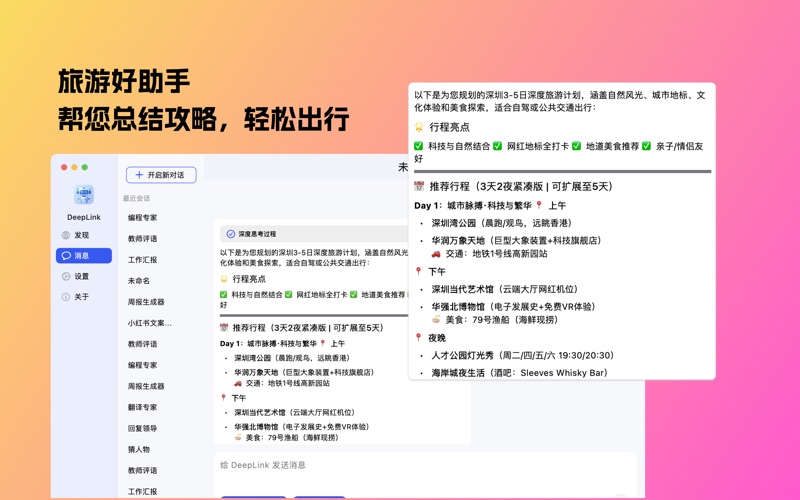Open 编程专家 directly below 最近会话
Screen dimensions: 800x500
click(142, 217)
